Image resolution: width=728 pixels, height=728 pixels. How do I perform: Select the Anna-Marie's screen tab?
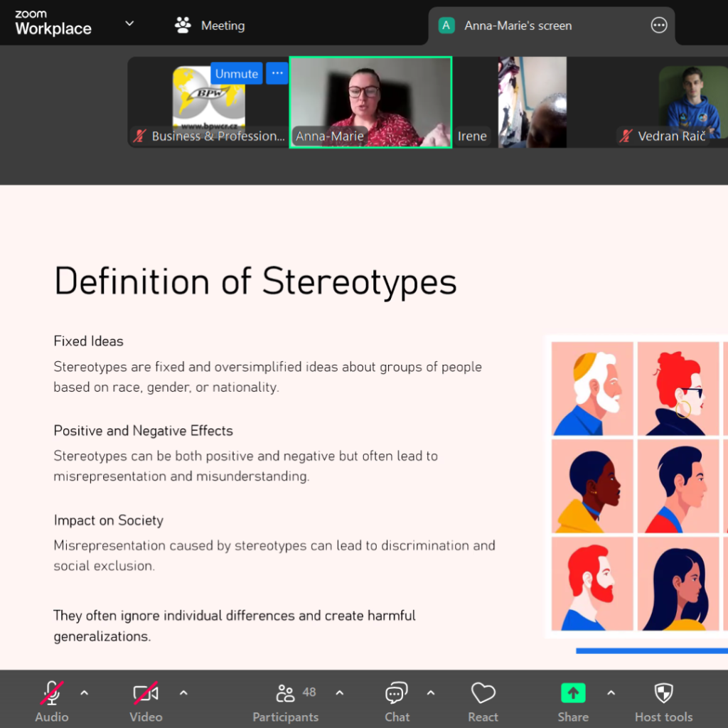click(x=518, y=26)
